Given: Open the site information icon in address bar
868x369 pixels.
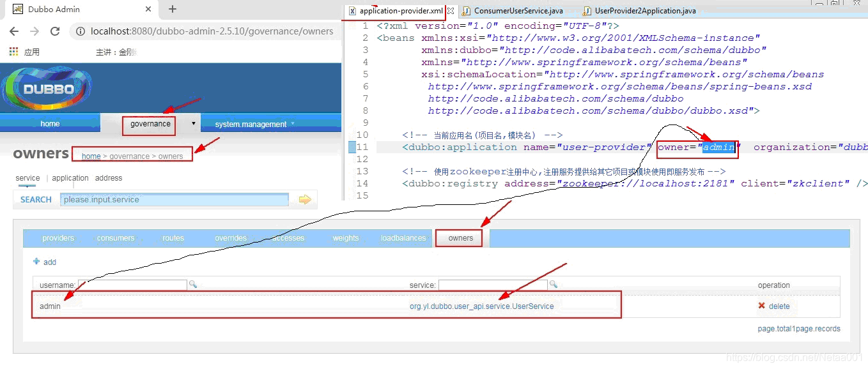Looking at the screenshot, I should pyautogui.click(x=81, y=31).
